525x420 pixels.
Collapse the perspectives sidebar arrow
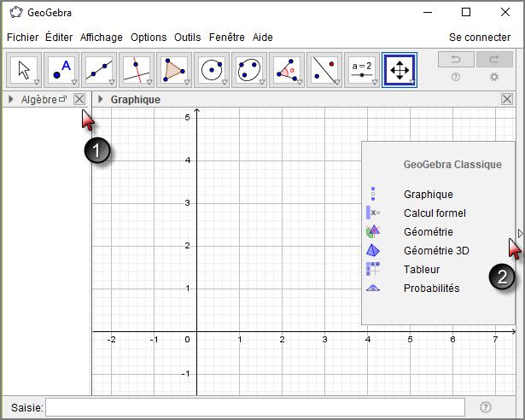(x=520, y=233)
